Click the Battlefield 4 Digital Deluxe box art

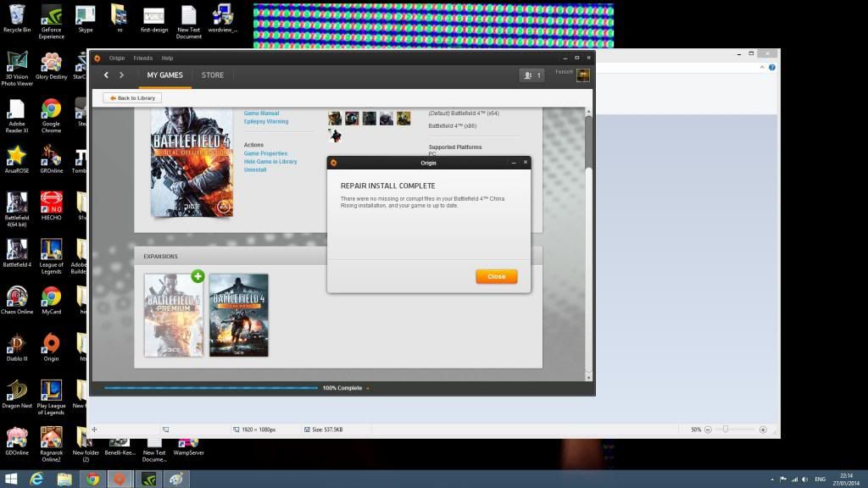tap(192, 162)
